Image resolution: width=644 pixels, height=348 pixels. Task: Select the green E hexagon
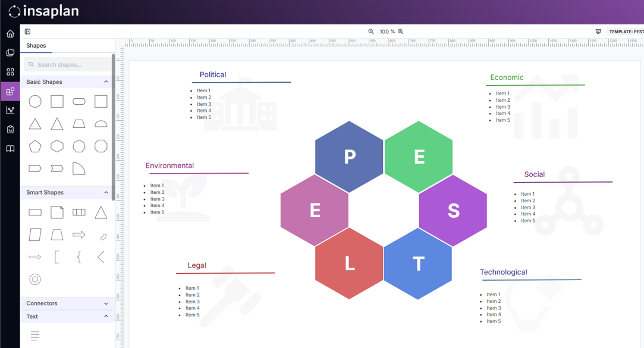[419, 156]
